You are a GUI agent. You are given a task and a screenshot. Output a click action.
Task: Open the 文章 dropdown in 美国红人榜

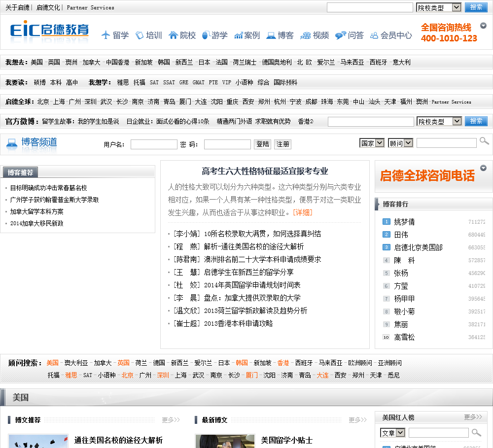pos(393,433)
